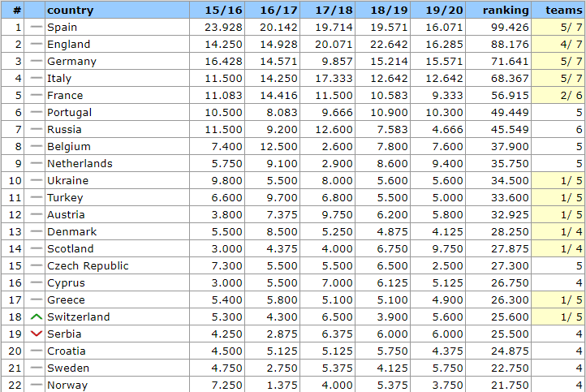Click the green up arrow beside Switzerland
The height and width of the screenshot is (392, 586).
click(x=36, y=317)
